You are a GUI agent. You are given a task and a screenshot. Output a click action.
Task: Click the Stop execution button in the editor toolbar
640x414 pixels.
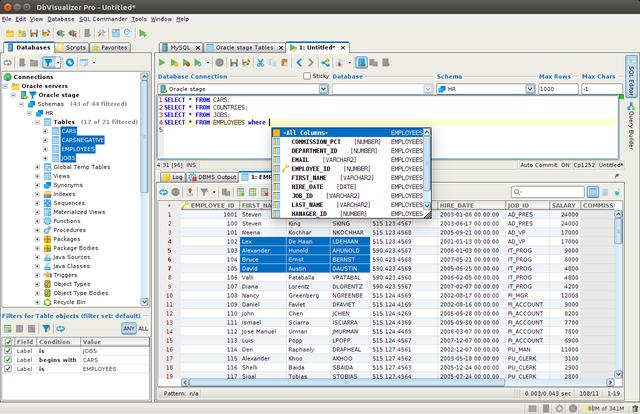[219, 62]
